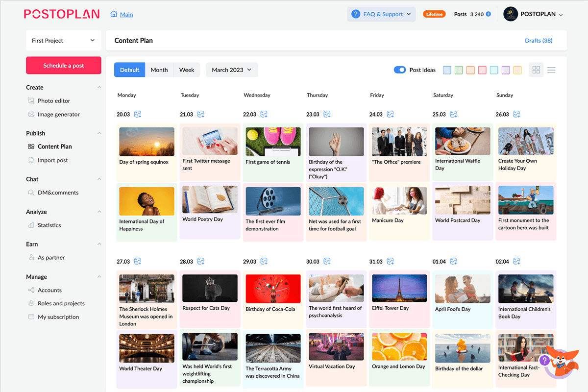Open the Drafts (38) link
This screenshot has height=392, width=588.
(x=539, y=41)
